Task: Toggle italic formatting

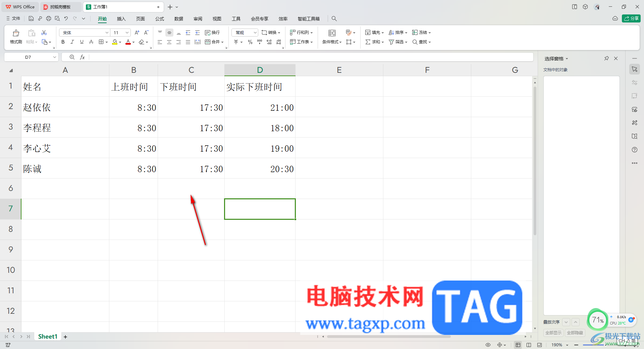Action: (x=72, y=42)
